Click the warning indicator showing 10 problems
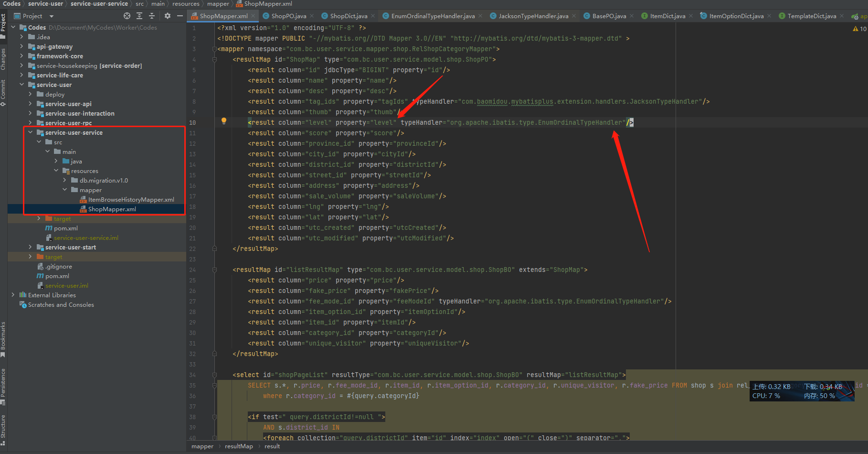The height and width of the screenshot is (454, 868). click(859, 29)
